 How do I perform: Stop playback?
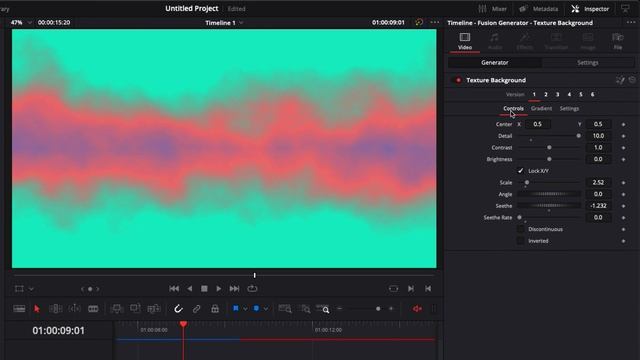click(x=204, y=289)
